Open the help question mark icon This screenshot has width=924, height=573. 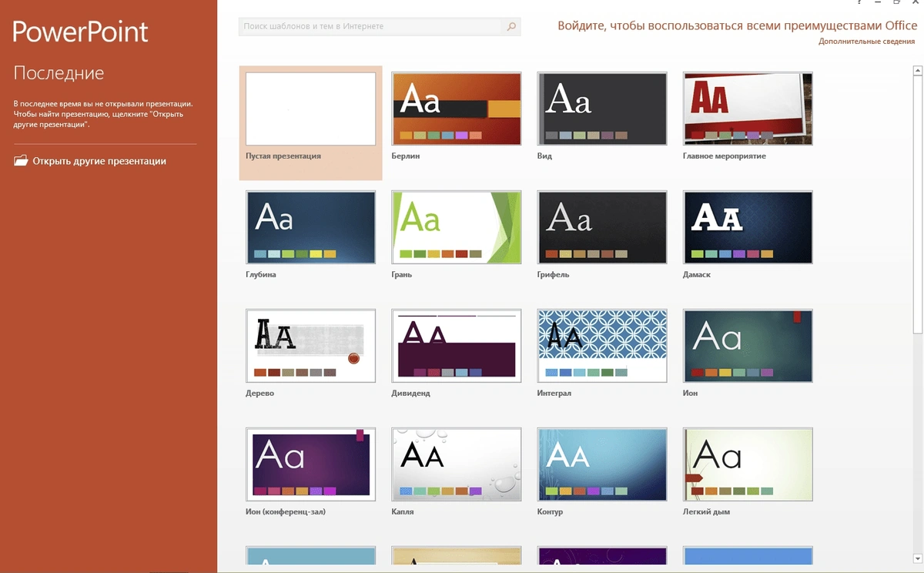click(859, 3)
